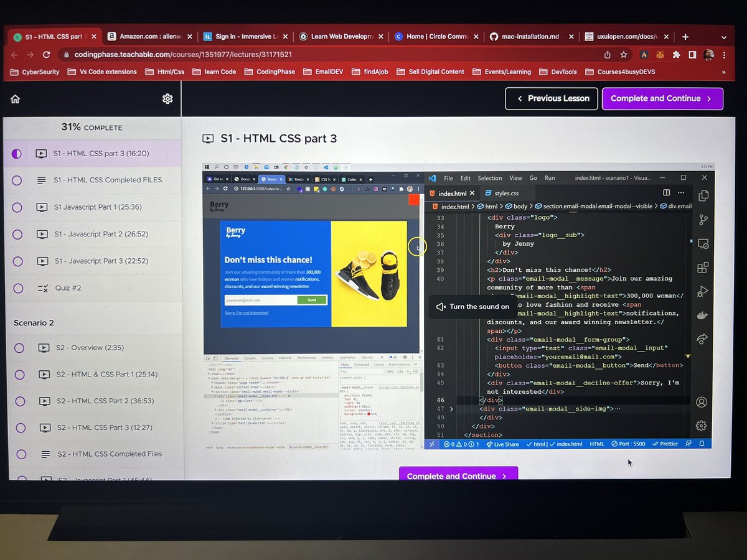
Task: Click the top Complete and Continue button
Action: coord(662,98)
